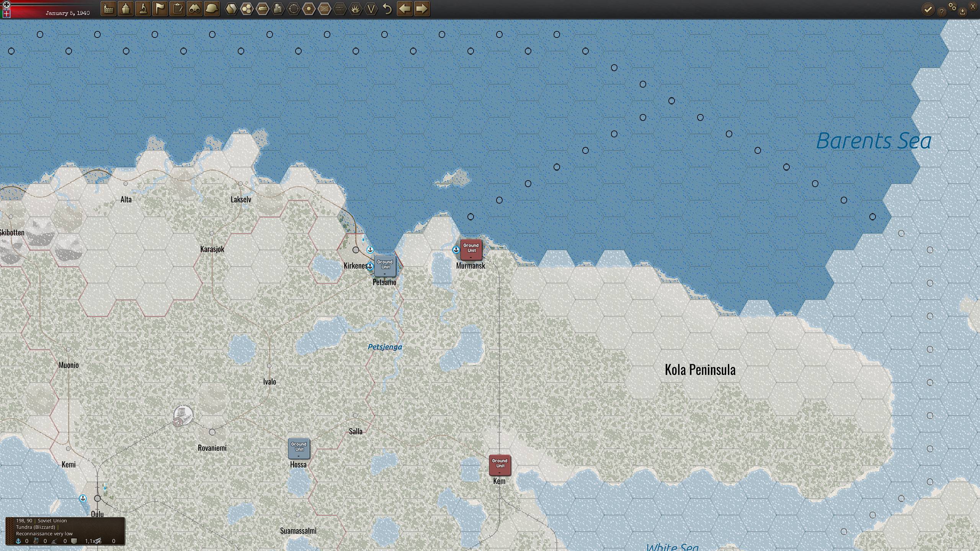
Task: Click the artillery icon in hex info panel
Action: pos(54,541)
